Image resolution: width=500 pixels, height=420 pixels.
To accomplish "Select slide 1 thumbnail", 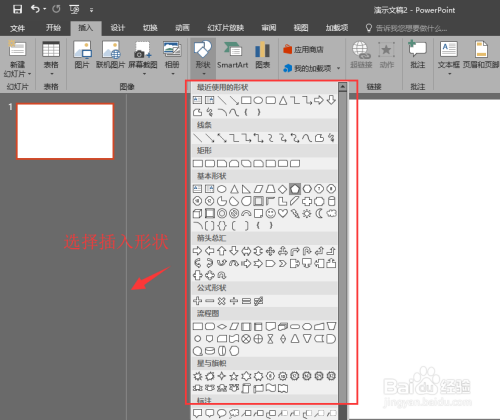I will pyautogui.click(x=65, y=131).
